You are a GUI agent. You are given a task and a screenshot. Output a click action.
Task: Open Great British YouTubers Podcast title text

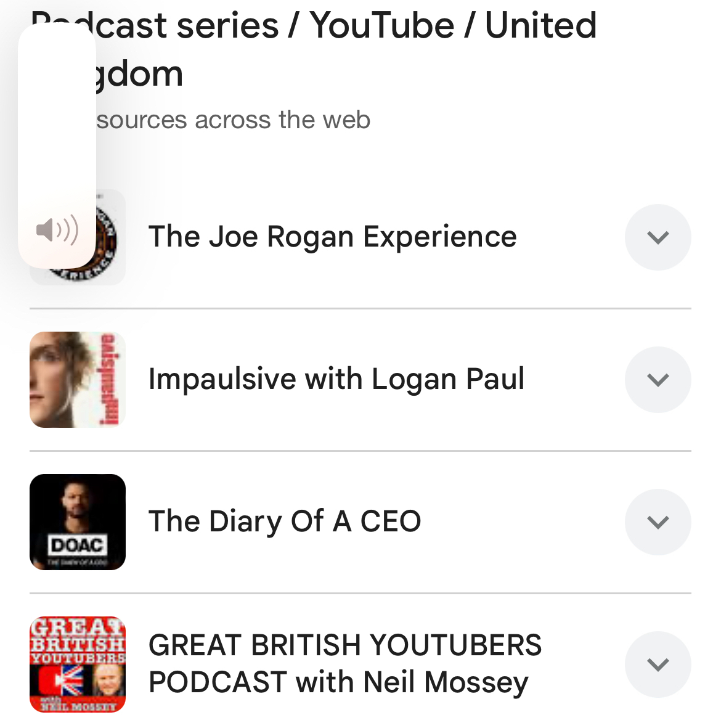click(344, 663)
